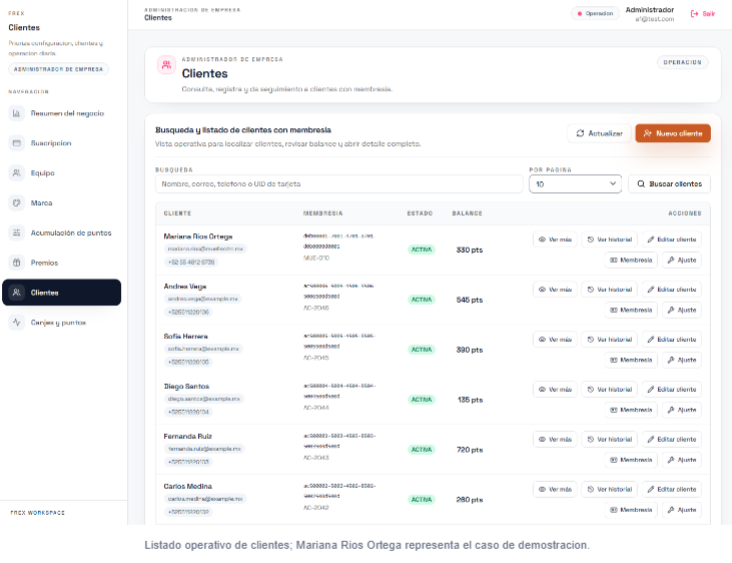Click the Administrador account name in header
The width and height of the screenshot is (732, 563).
pyautogui.click(x=649, y=10)
